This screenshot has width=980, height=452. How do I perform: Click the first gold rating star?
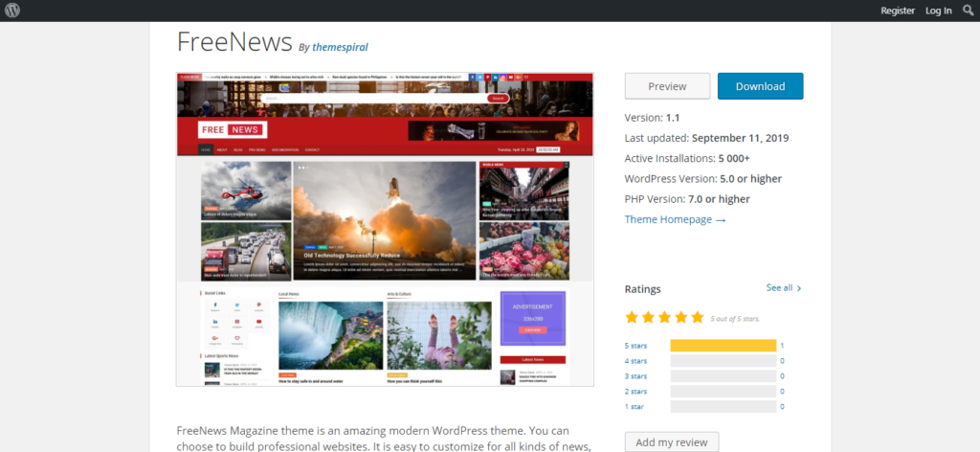tap(632, 318)
